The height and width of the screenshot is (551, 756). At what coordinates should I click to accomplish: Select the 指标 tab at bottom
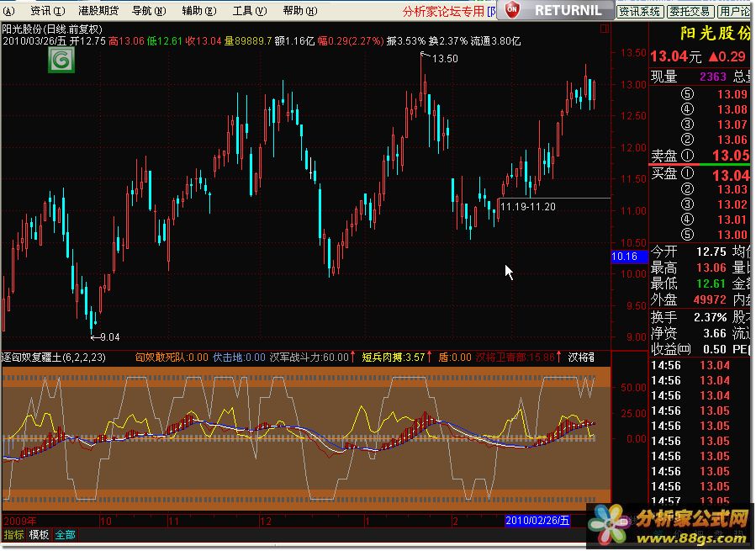coord(13,534)
